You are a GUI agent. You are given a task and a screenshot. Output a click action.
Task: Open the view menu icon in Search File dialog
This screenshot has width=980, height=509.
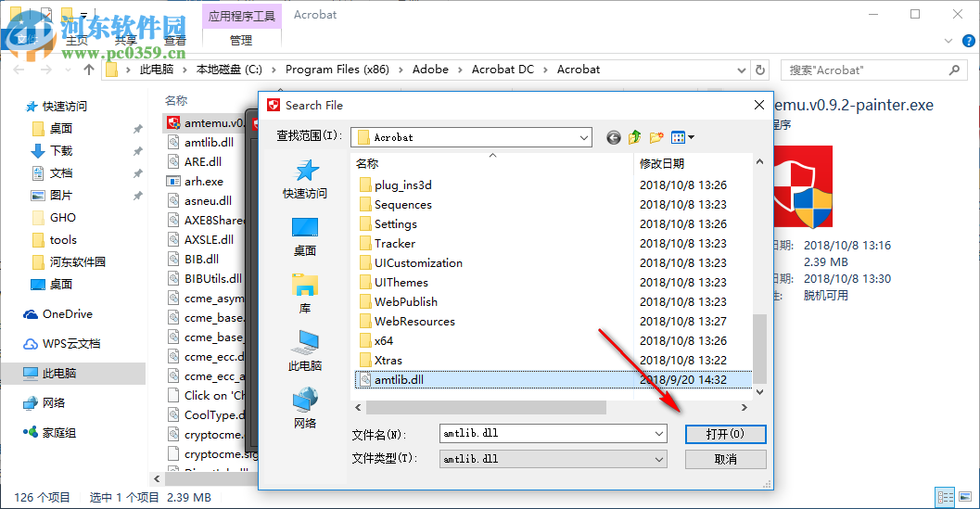[x=681, y=137]
